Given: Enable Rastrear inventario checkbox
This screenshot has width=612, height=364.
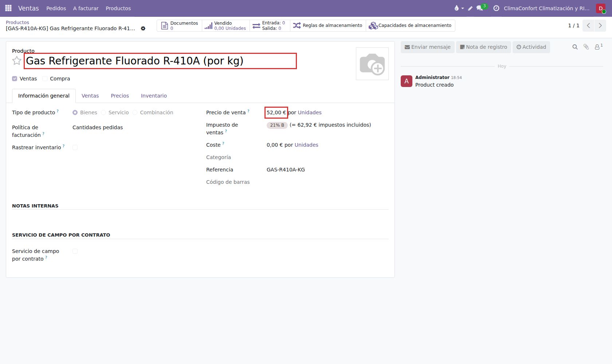Looking at the screenshot, I should click(75, 147).
